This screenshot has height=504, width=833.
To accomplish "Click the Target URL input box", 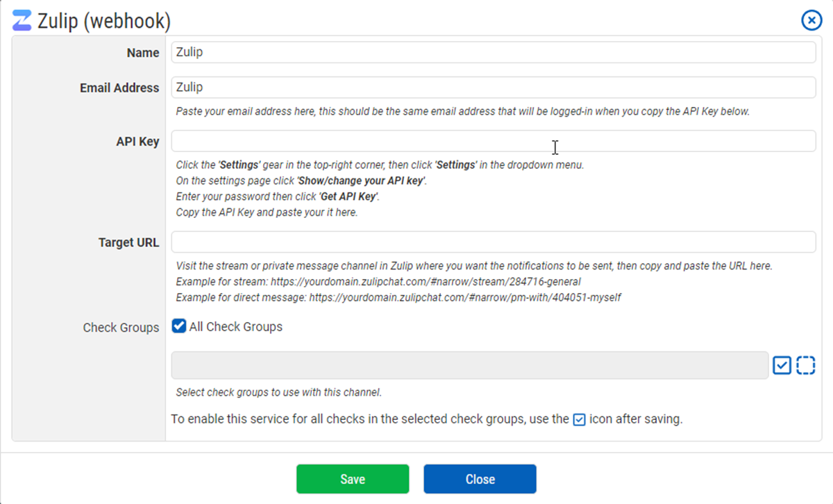I will (x=493, y=242).
